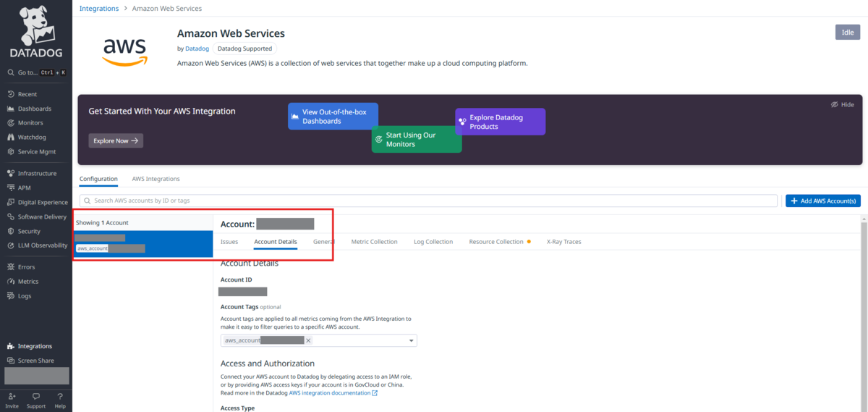Open Monitors in the sidebar
Screen dimensions: 868x412
pos(25,123)
